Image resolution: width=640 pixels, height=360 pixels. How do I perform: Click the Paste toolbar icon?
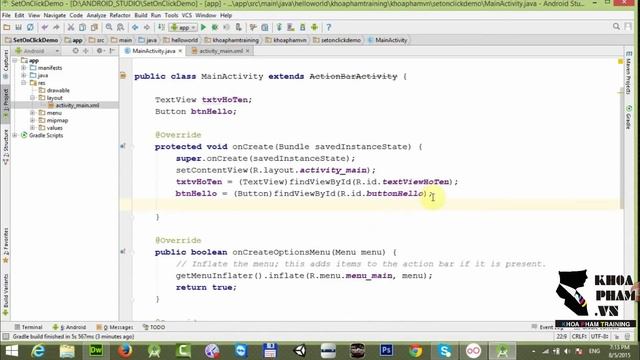(94, 27)
